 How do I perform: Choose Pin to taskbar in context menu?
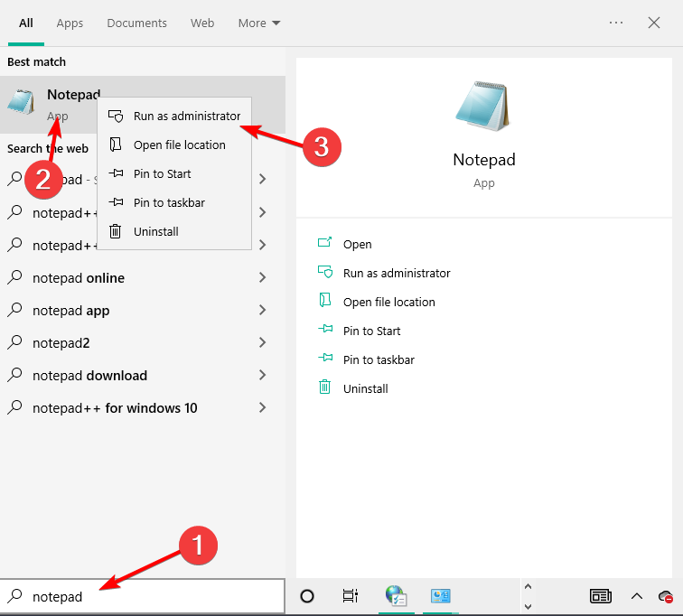point(174,202)
